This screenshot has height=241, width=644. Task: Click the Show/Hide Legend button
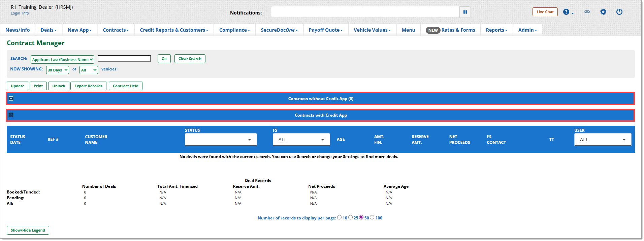pos(28,230)
